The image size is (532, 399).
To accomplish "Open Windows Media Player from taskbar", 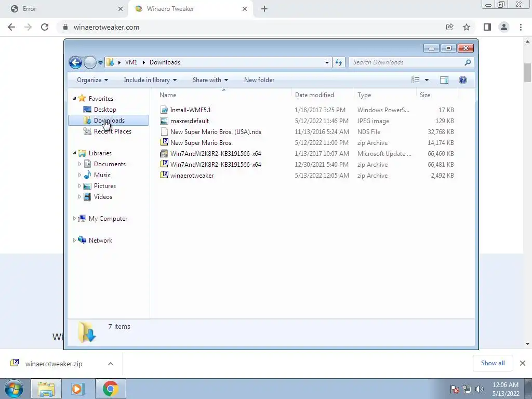I will click(x=77, y=389).
